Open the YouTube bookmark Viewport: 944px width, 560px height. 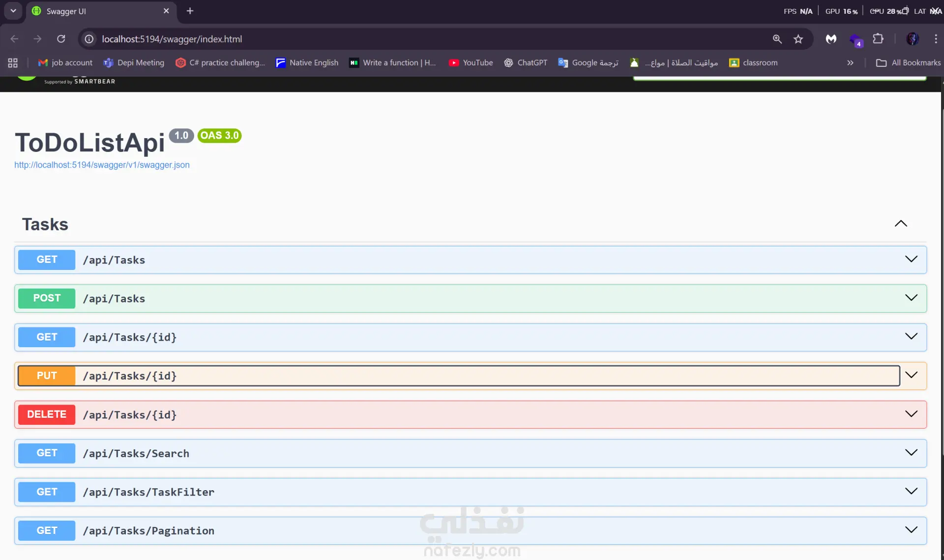[471, 62]
